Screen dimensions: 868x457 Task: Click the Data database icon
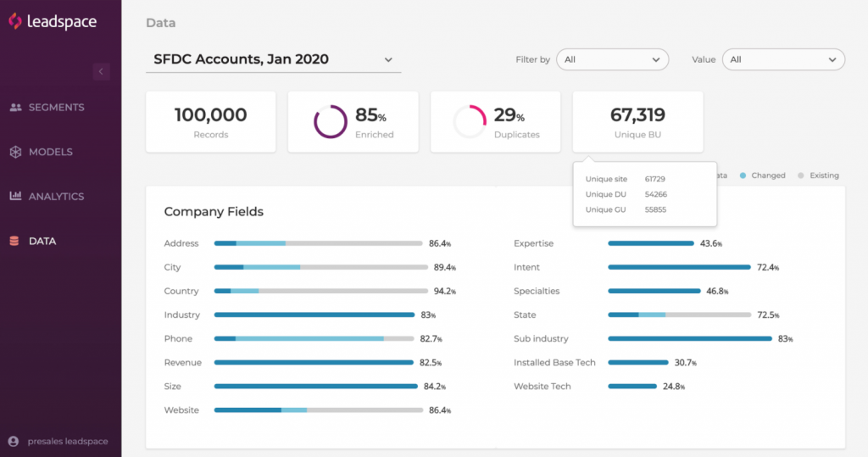(14, 242)
